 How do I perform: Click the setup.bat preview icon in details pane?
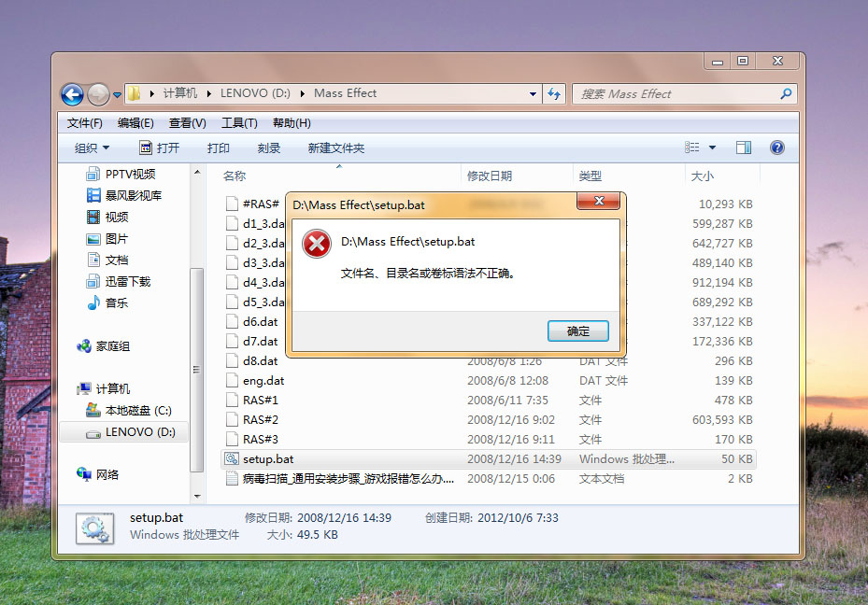tap(95, 528)
